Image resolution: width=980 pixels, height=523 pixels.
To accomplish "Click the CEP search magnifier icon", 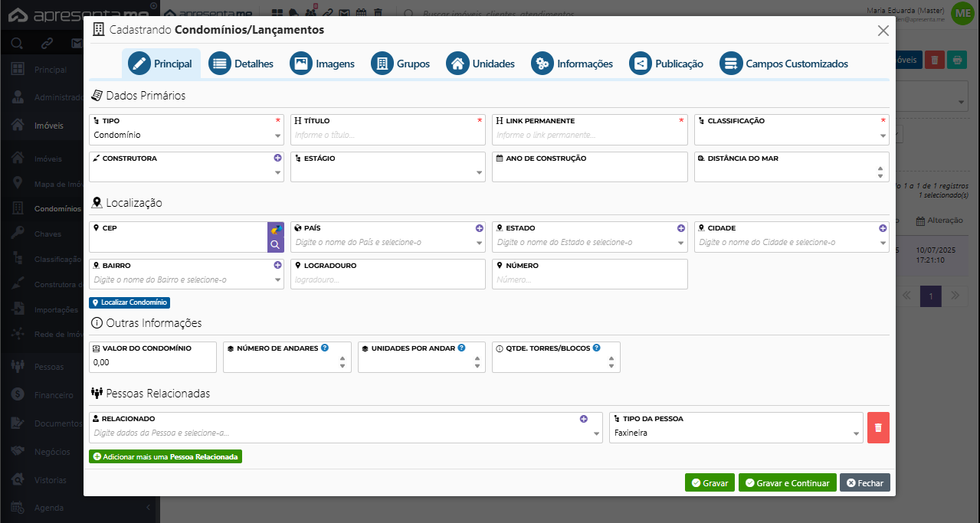I will (x=275, y=245).
